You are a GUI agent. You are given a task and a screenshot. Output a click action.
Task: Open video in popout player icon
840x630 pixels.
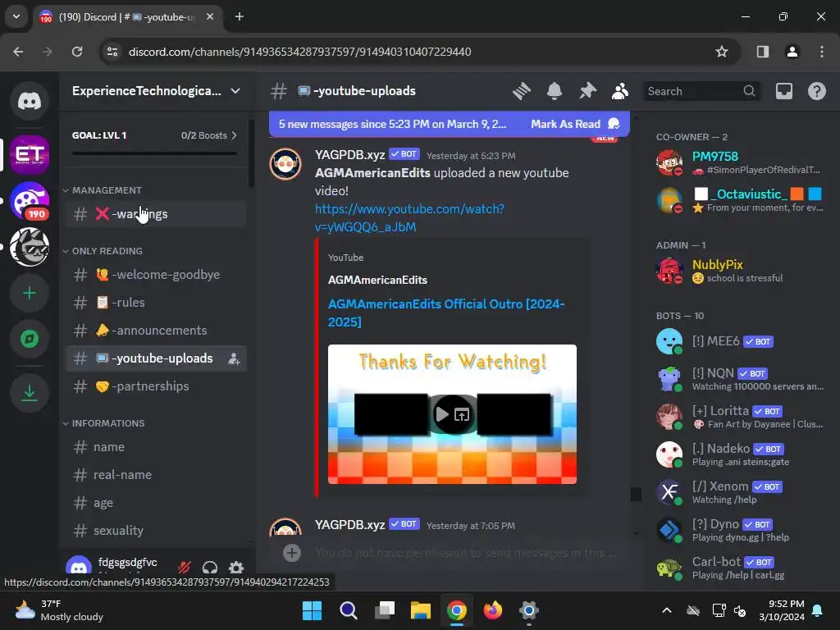pos(462,414)
